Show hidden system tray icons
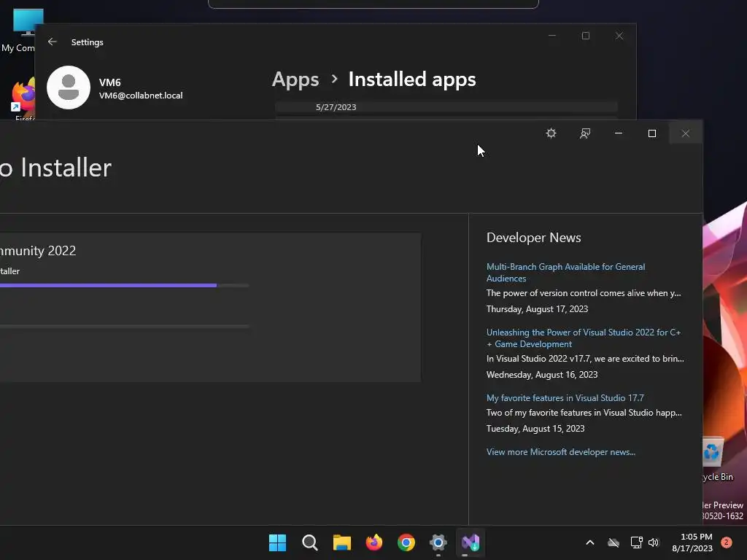The height and width of the screenshot is (560, 747). coord(589,542)
